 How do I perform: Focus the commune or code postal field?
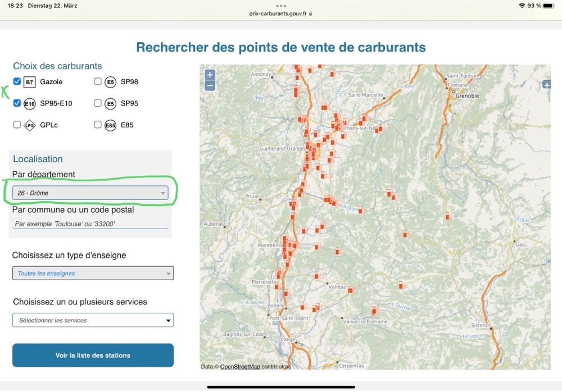pyautogui.click(x=90, y=224)
